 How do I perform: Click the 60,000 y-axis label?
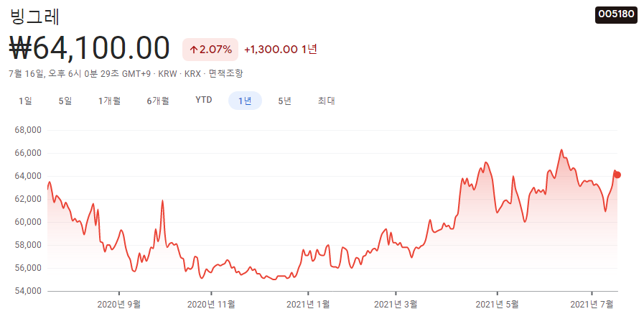point(28,222)
